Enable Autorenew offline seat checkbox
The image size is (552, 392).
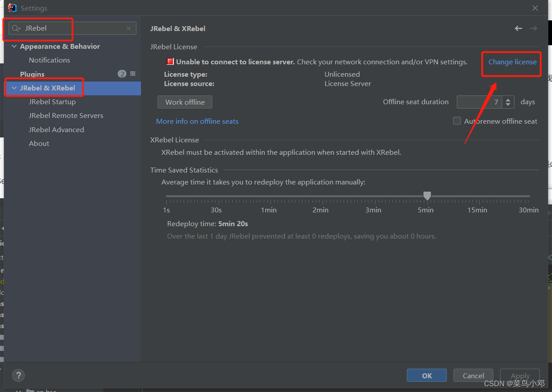pyautogui.click(x=457, y=121)
